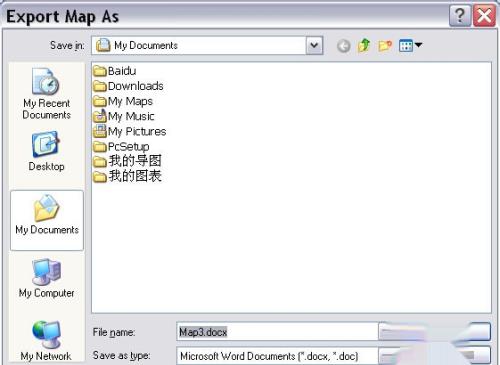Select the My Music folder
The width and height of the screenshot is (500, 365).
tap(124, 116)
